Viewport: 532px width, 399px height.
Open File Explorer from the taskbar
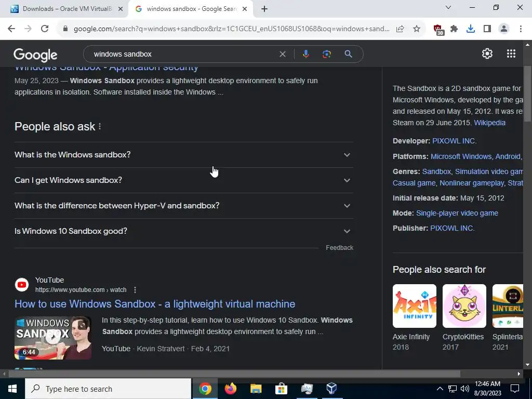256,389
